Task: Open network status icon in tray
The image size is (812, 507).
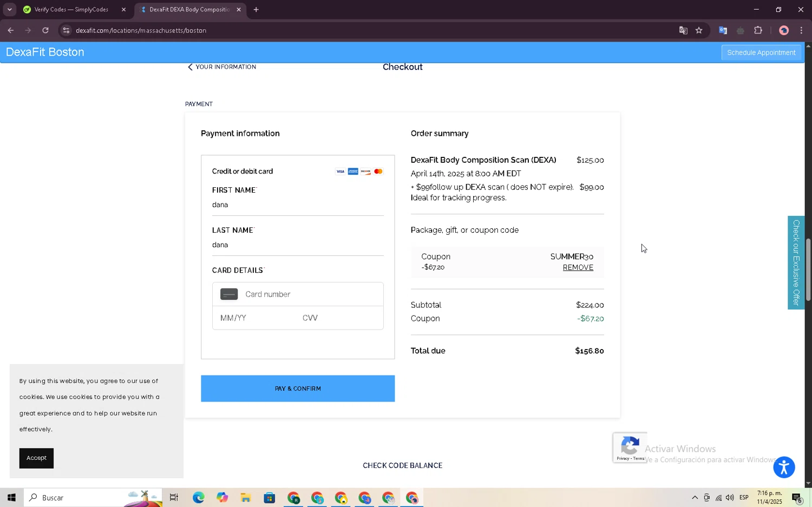Action: (718, 498)
